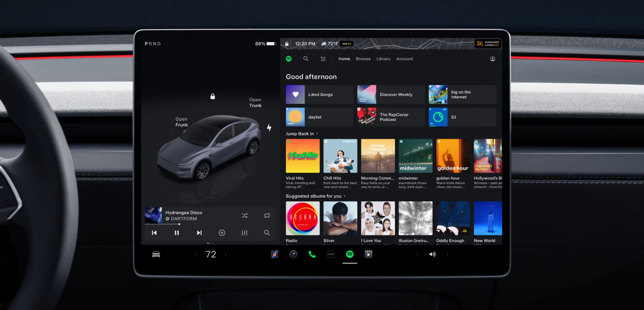Open the Illusion (Instrumental) album cover
The image size is (644, 310).
click(415, 218)
